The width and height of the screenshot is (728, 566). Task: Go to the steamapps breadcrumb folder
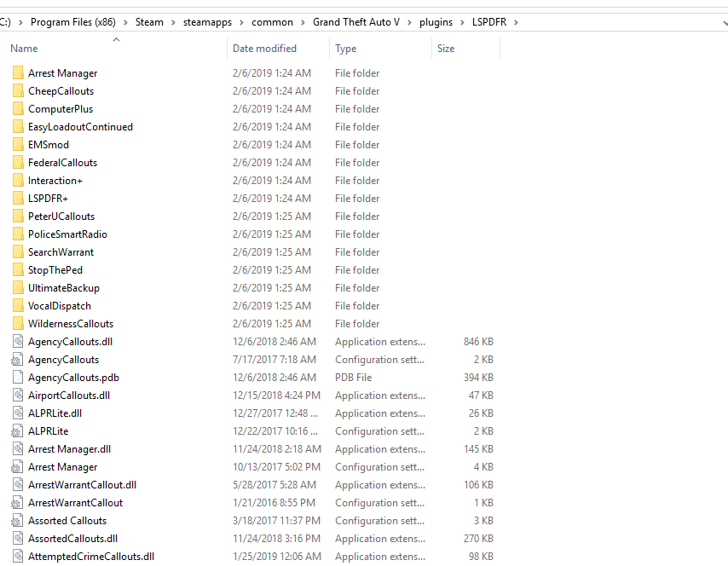(x=207, y=22)
